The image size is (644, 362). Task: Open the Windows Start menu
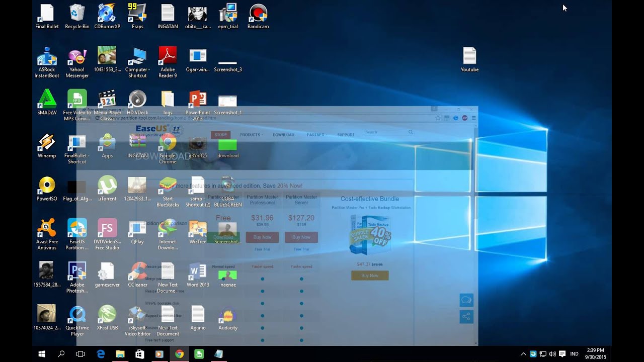click(x=42, y=354)
